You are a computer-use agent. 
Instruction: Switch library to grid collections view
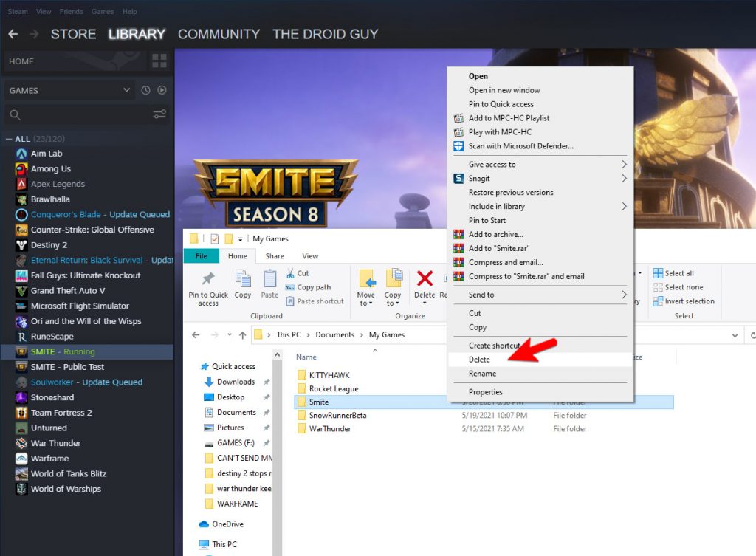[159, 61]
